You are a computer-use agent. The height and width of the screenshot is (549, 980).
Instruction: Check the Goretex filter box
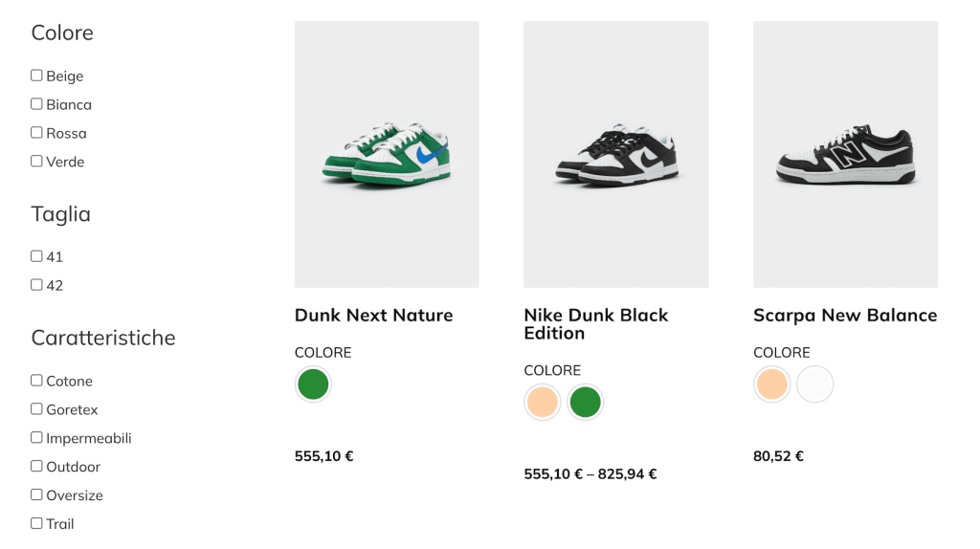coord(36,409)
